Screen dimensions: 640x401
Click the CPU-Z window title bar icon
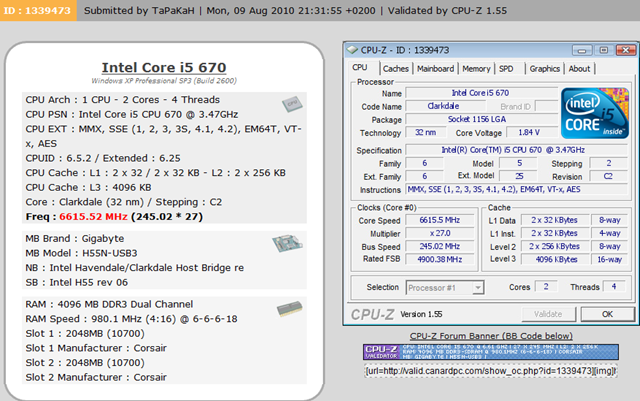351,50
